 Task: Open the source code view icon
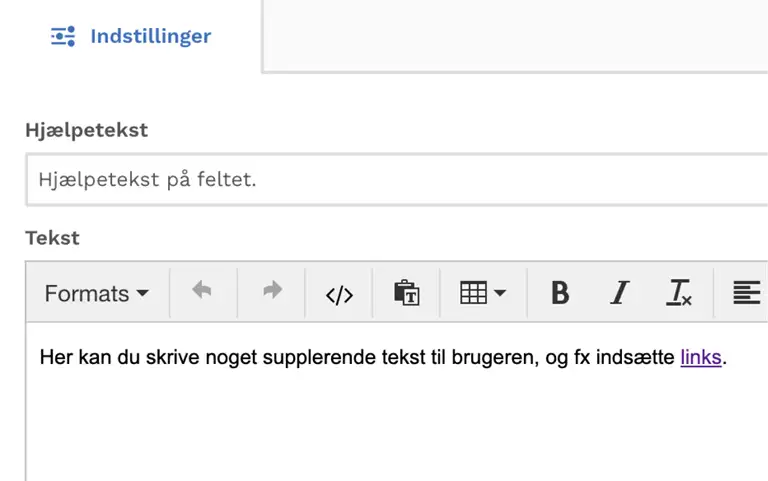(x=339, y=294)
